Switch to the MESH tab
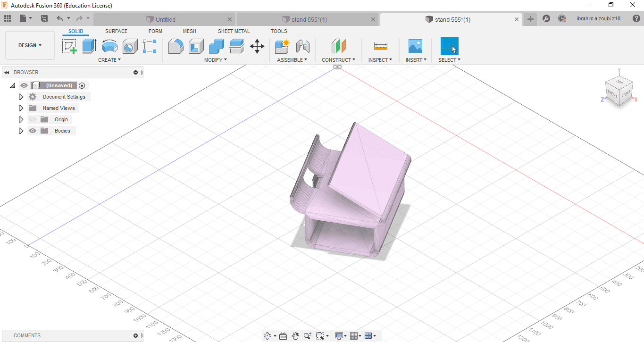 pos(190,31)
